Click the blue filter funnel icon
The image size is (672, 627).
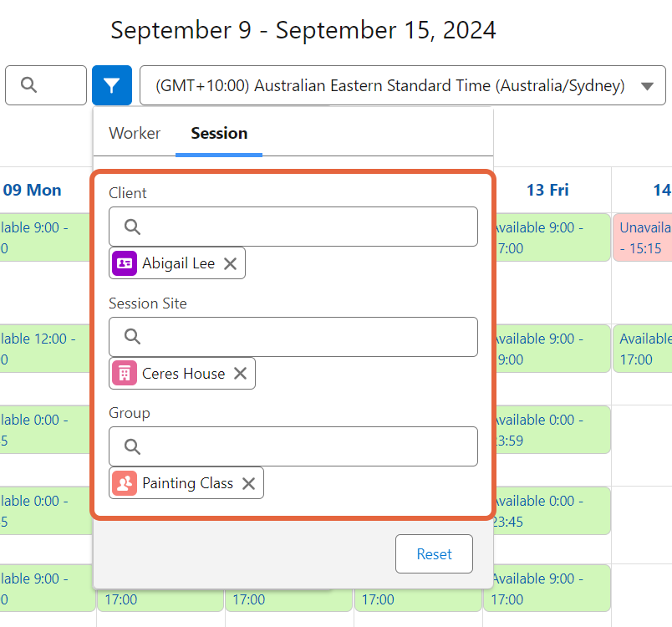111,84
